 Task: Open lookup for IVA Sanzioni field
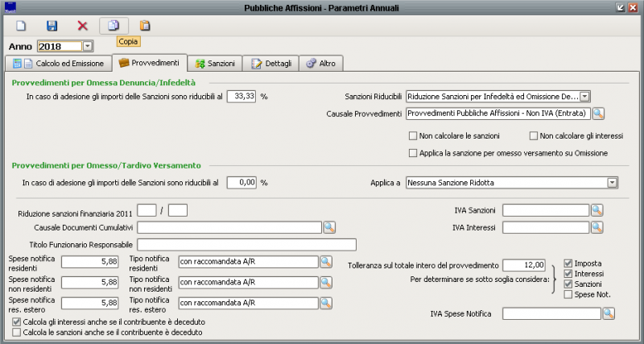pyautogui.click(x=597, y=210)
